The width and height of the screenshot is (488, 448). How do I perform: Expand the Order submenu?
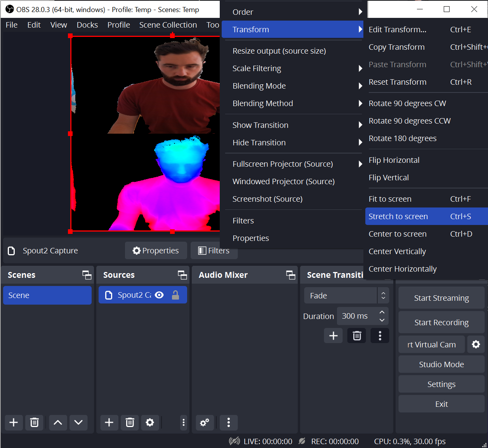tap(243, 12)
